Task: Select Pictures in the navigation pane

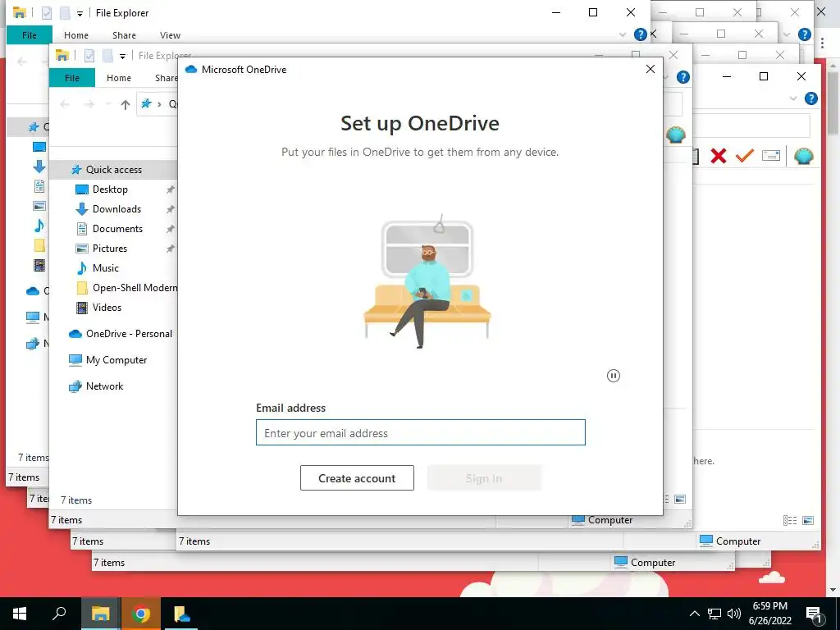Action: [x=109, y=249]
